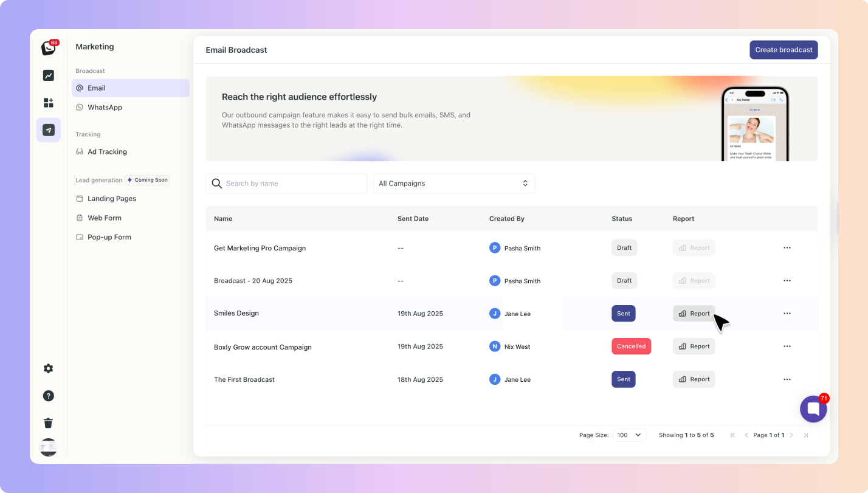Image resolution: width=868 pixels, height=493 pixels.
Task: Click "Nix West" creator name
Action: [x=517, y=346]
